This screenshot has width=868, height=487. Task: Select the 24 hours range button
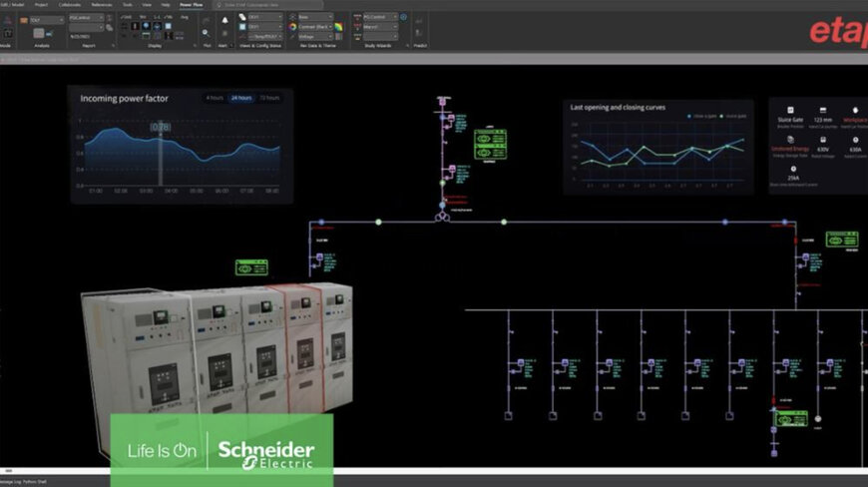pos(241,98)
